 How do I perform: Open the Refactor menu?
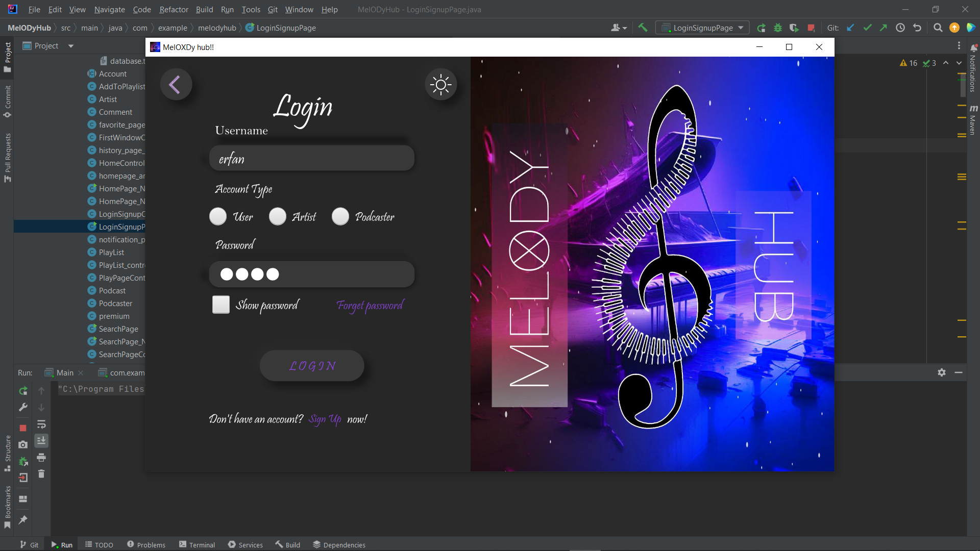point(174,9)
